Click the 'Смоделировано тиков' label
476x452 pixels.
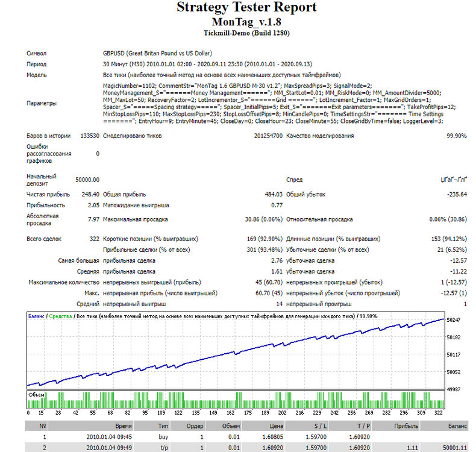(x=132, y=136)
